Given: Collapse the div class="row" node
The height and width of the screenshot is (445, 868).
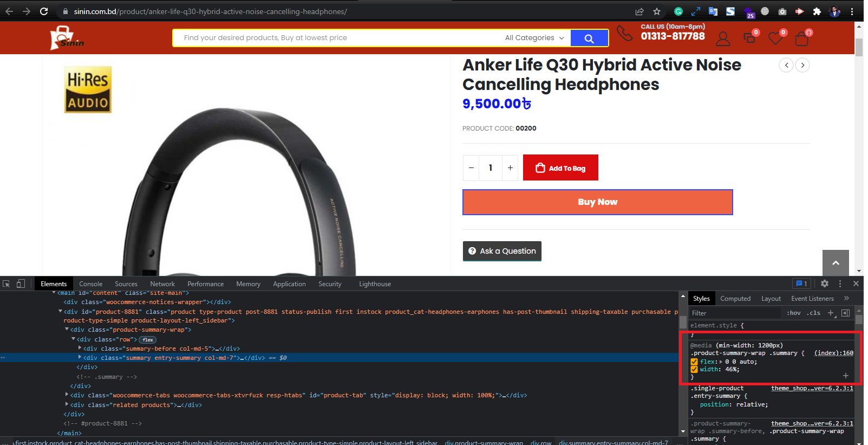Looking at the screenshot, I should tap(74, 339).
